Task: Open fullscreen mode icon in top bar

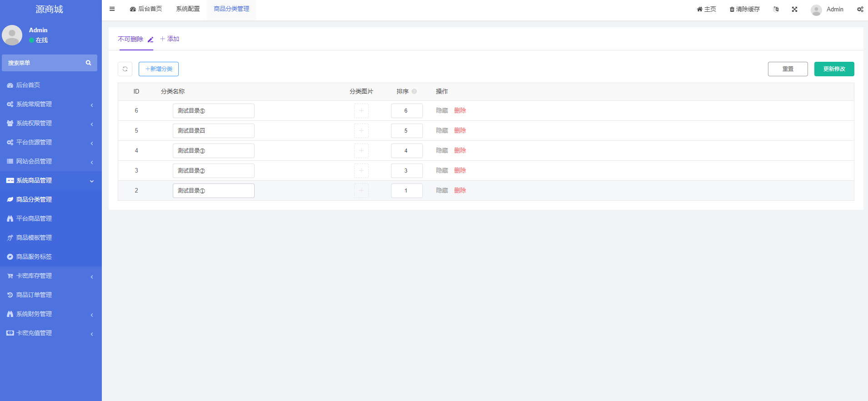Action: [x=795, y=9]
